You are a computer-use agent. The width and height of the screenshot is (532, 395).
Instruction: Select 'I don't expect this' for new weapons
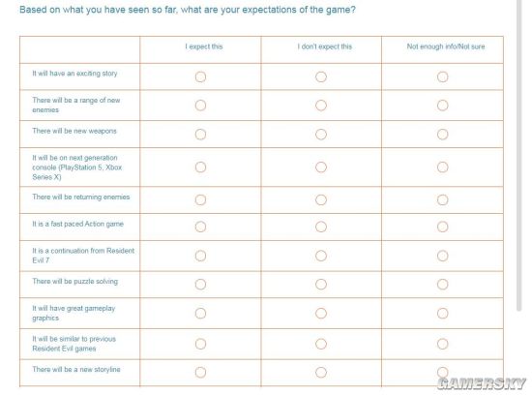[x=321, y=135]
